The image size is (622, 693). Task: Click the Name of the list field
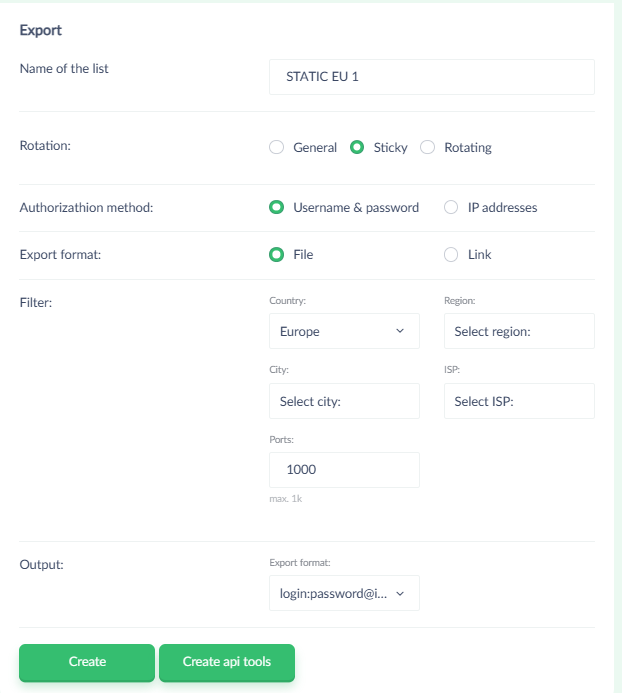tap(431, 76)
